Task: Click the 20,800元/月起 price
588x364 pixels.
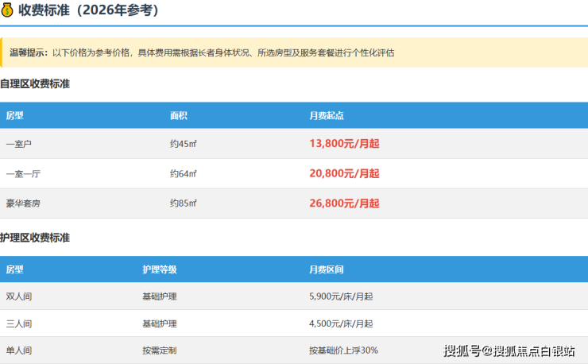Action: (344, 173)
